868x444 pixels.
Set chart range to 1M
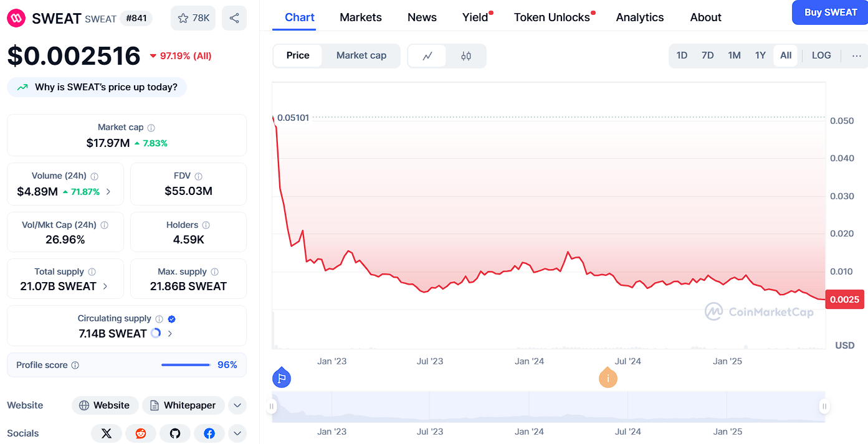click(x=735, y=55)
